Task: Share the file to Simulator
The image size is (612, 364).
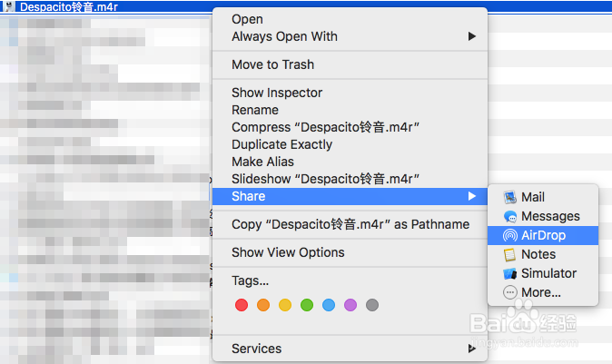Action: point(543,273)
